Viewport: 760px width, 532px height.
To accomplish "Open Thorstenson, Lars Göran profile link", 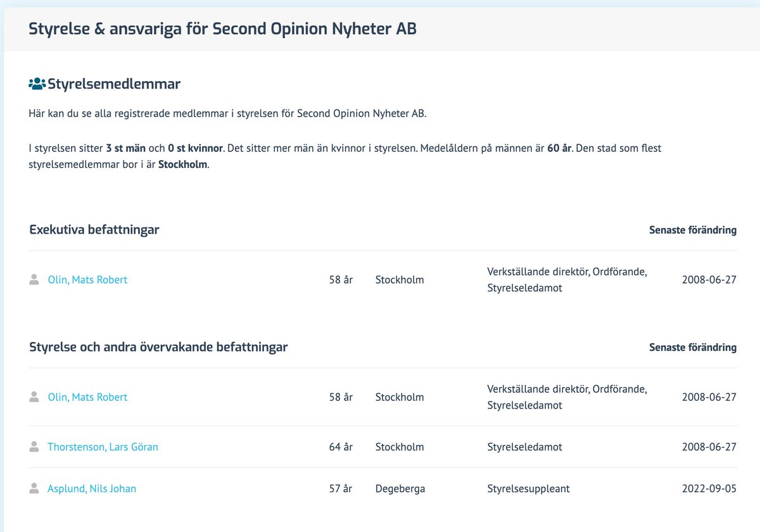I will [103, 447].
